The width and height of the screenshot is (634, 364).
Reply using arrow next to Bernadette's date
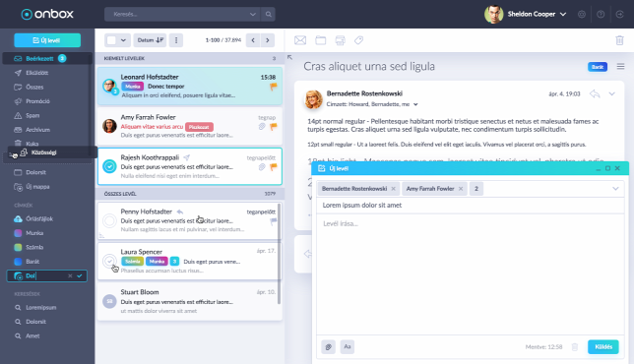click(x=595, y=94)
